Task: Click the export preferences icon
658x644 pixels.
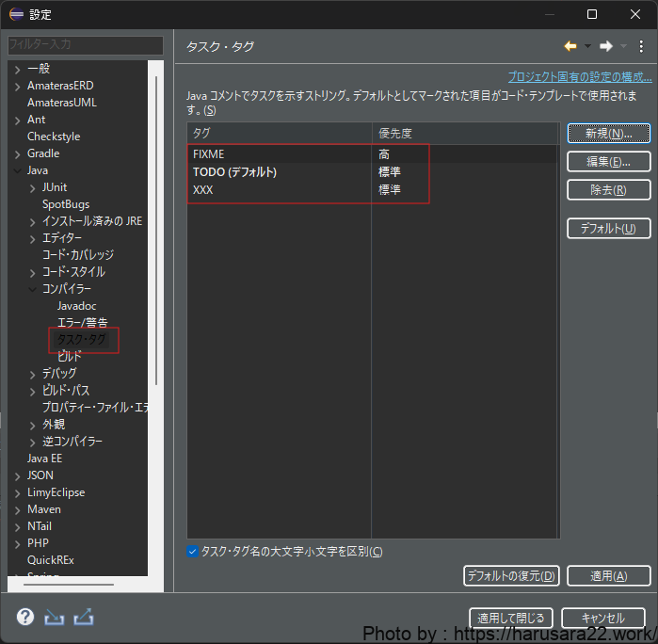Action: [84, 618]
